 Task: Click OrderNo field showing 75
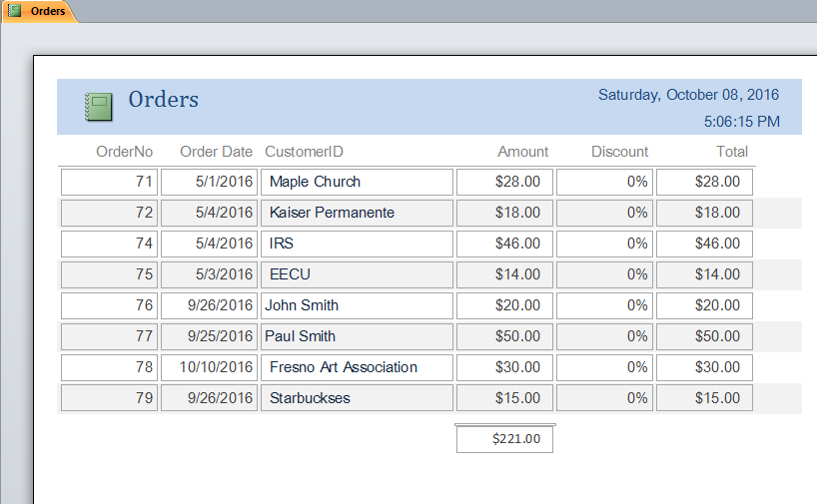click(x=109, y=274)
